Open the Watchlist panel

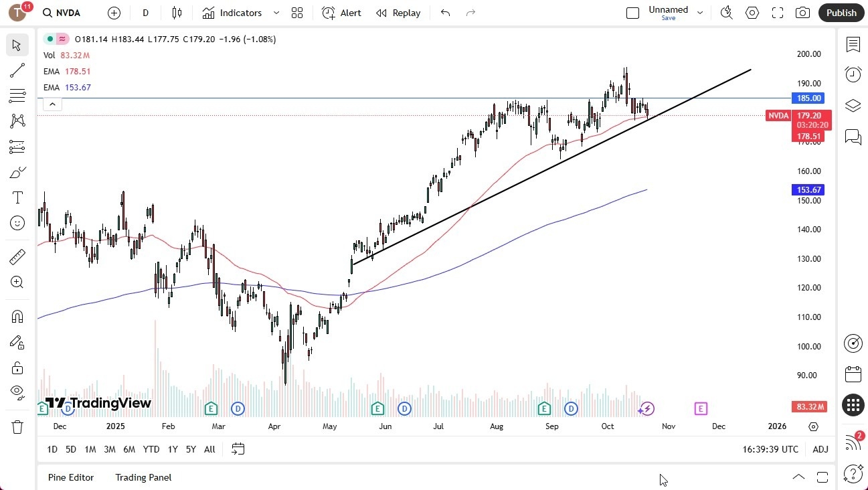853,44
